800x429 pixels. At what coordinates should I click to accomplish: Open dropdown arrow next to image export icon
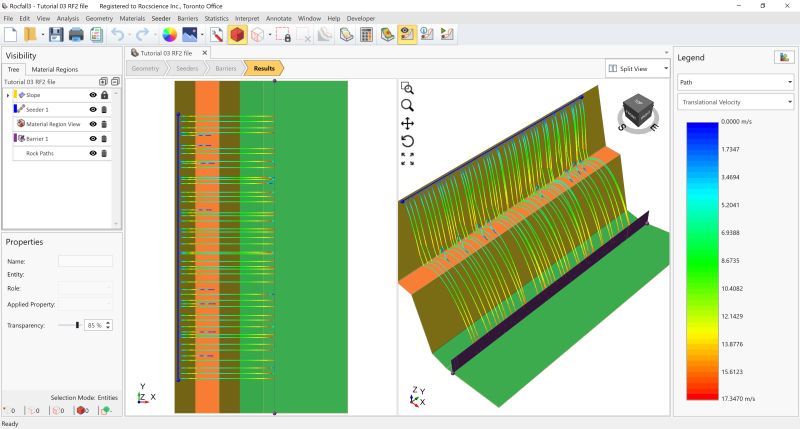click(202, 35)
